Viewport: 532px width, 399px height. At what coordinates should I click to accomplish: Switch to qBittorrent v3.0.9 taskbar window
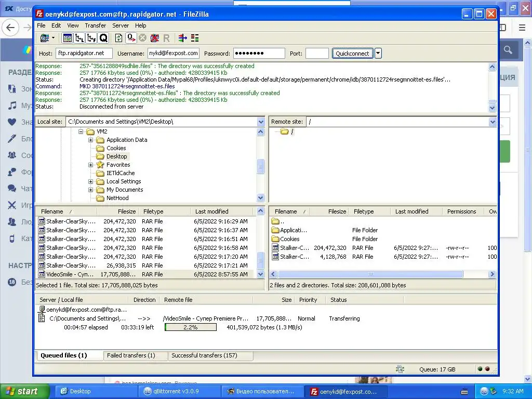179,391
